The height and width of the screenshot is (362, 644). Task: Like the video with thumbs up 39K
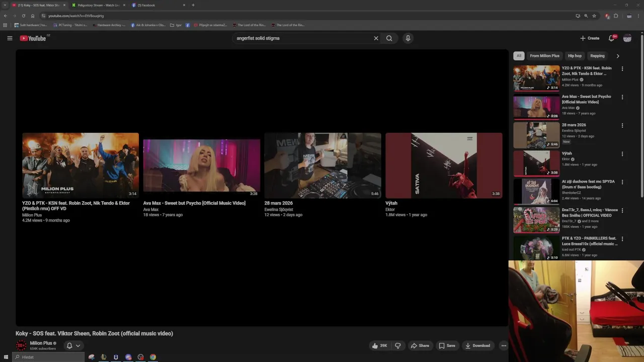point(380,345)
